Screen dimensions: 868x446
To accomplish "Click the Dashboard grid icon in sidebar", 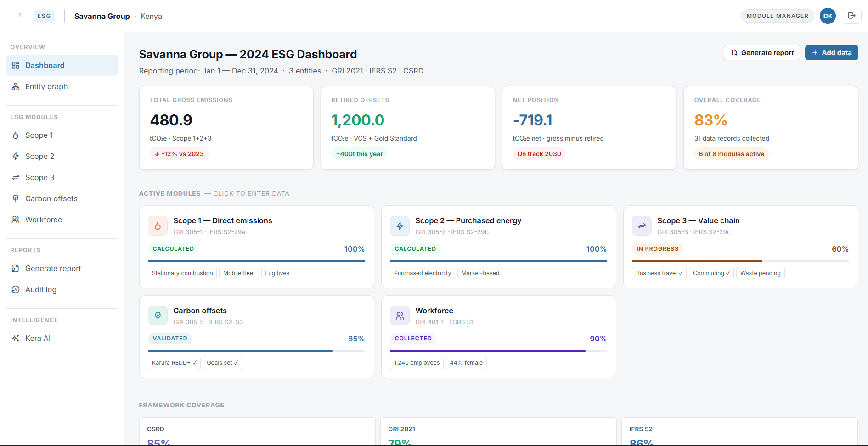I will (x=16, y=65).
